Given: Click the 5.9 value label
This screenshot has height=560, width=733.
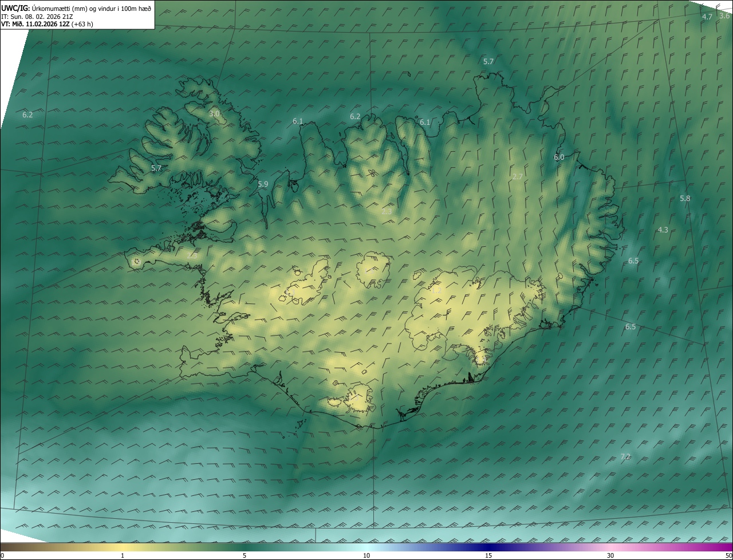Looking at the screenshot, I should click(x=263, y=184).
